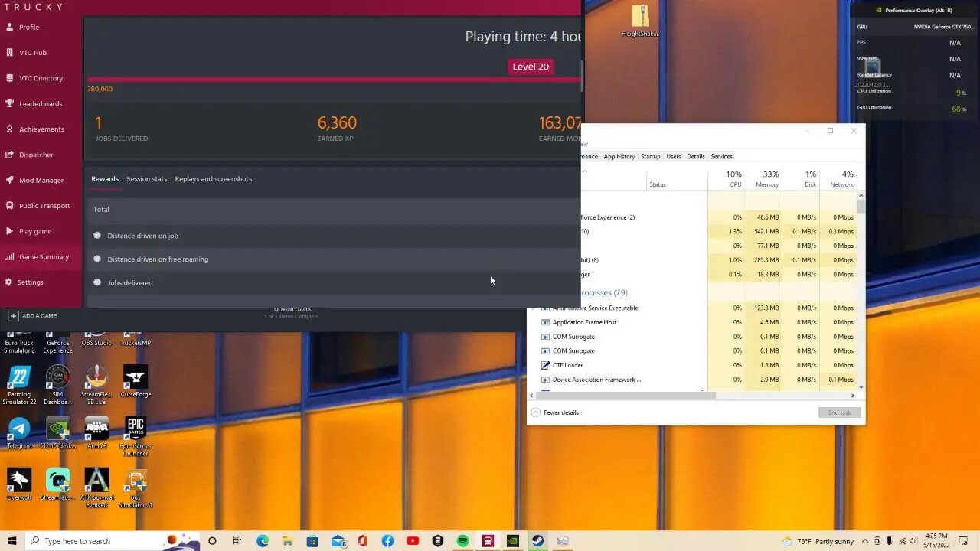The width and height of the screenshot is (980, 551).
Task: Select the Arma 3 desktop icon
Action: [96, 433]
